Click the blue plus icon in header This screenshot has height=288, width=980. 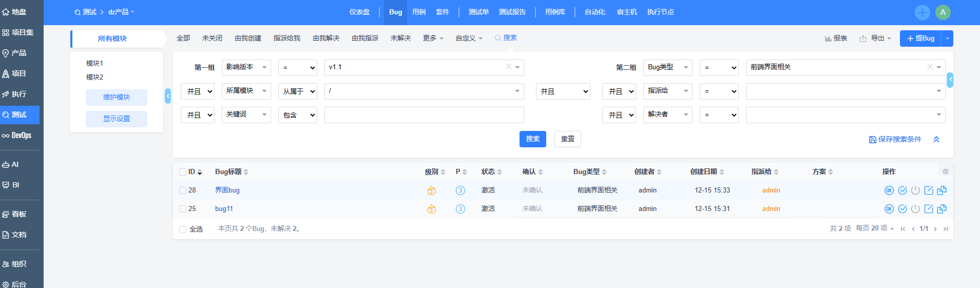point(922,12)
